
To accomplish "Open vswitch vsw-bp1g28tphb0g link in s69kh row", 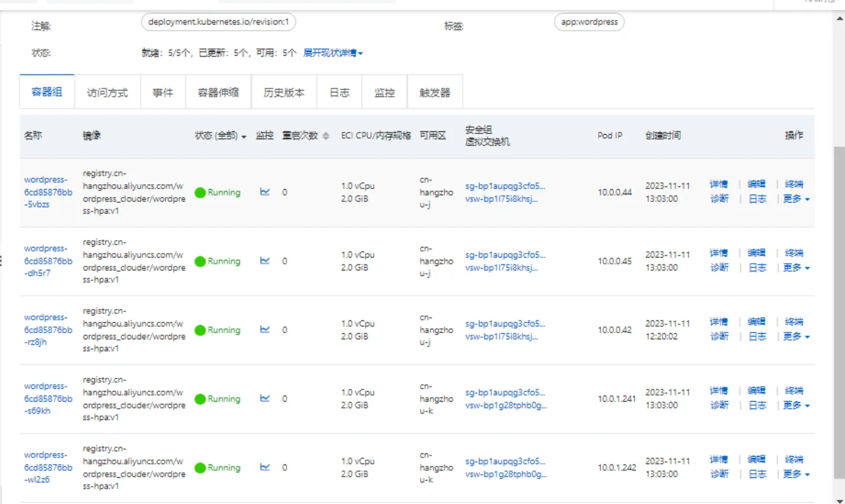I will point(506,405).
